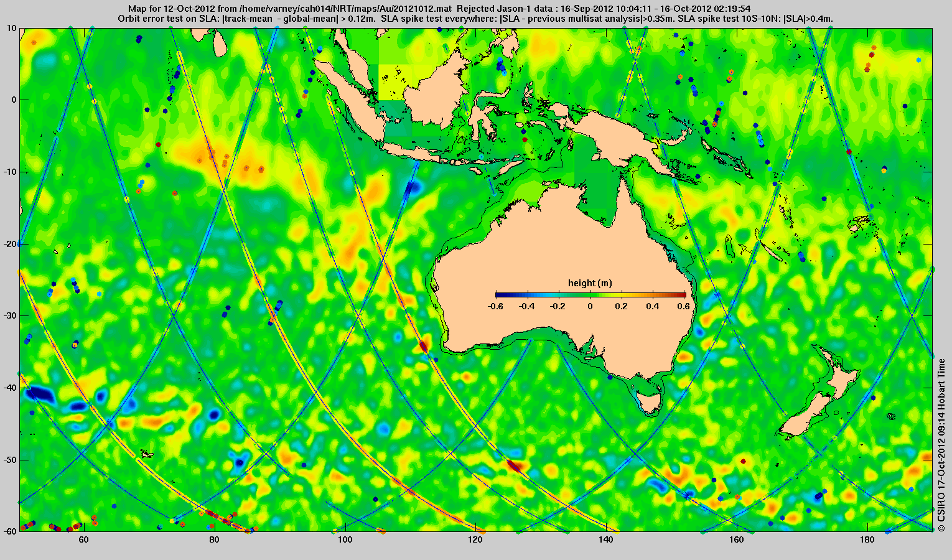Click longitude label 160 on the bottom axis
952x560 pixels.
pyautogui.click(x=737, y=540)
